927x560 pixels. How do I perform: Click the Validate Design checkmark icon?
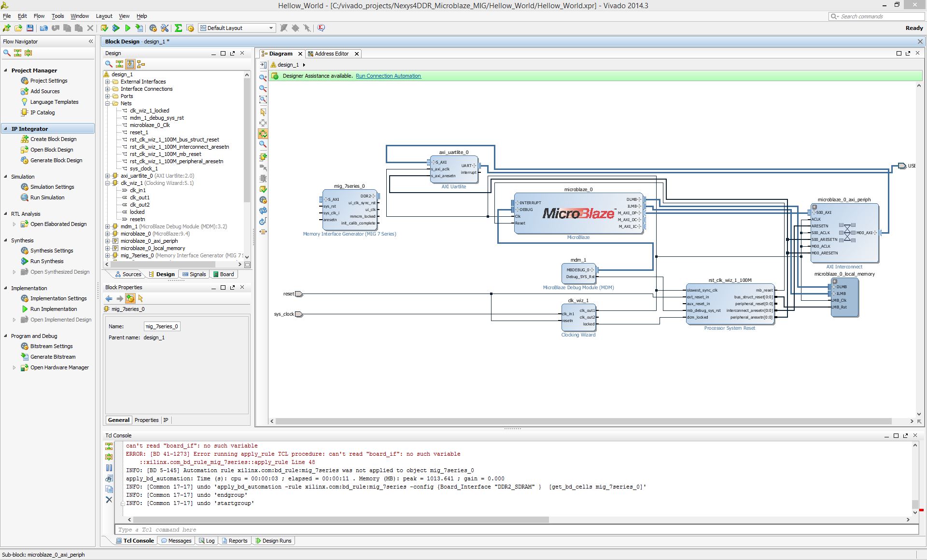263,189
